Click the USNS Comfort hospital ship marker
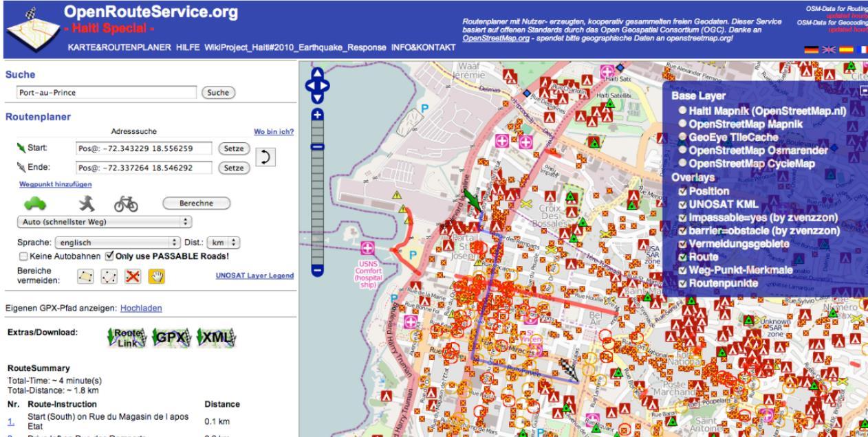 (x=368, y=248)
